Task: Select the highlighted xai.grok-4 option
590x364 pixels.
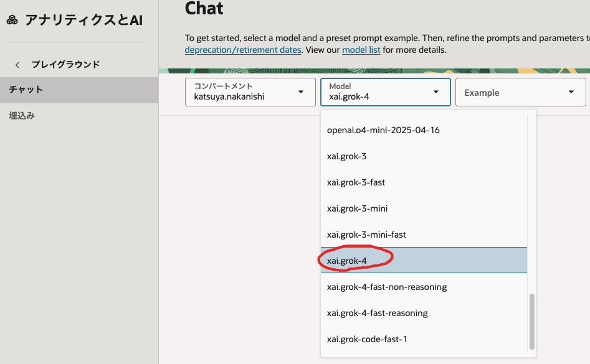Action: pyautogui.click(x=424, y=260)
